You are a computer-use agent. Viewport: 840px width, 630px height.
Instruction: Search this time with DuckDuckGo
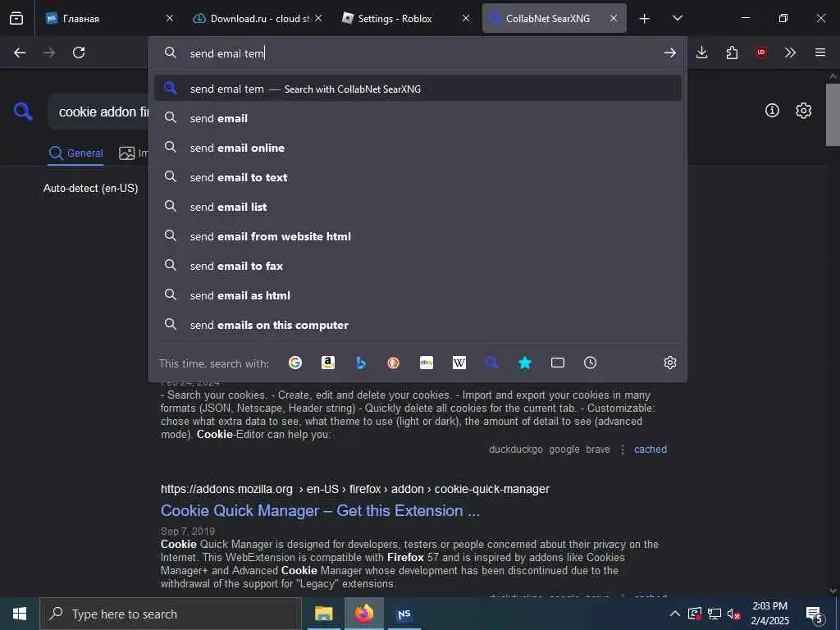pos(393,363)
